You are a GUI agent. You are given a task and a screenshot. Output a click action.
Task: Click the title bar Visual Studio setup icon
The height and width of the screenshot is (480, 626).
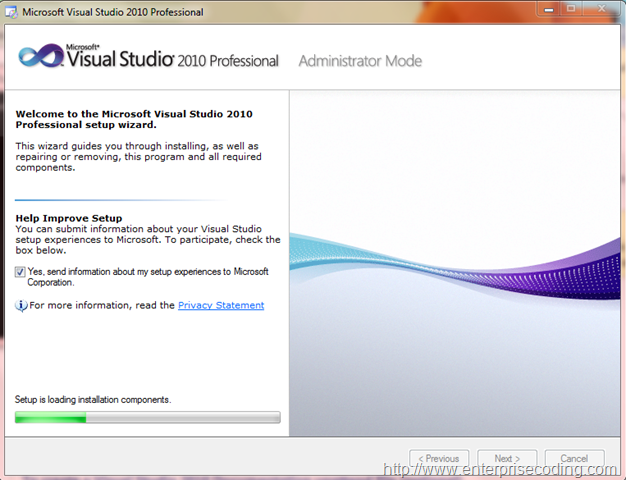(11, 12)
